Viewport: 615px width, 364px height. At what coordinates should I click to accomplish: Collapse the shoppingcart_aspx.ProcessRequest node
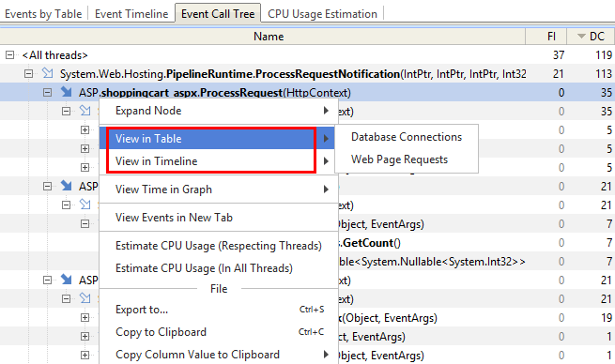[48, 93]
